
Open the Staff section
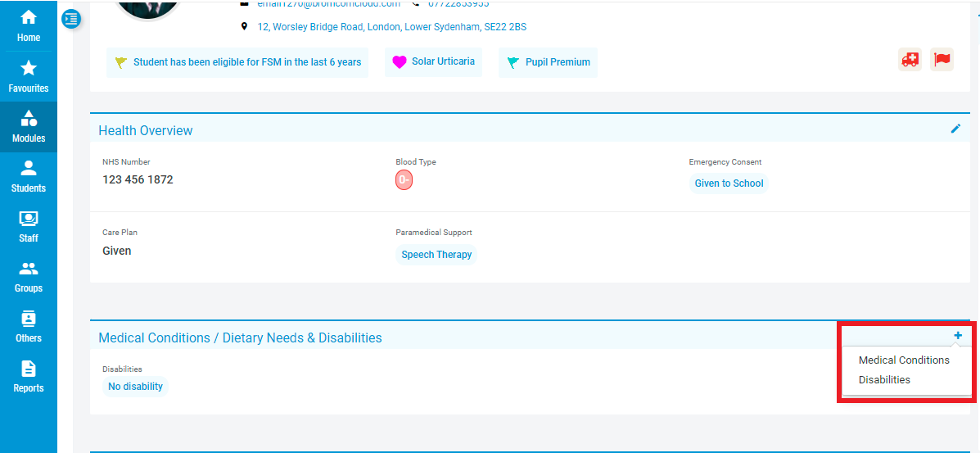coord(29,226)
